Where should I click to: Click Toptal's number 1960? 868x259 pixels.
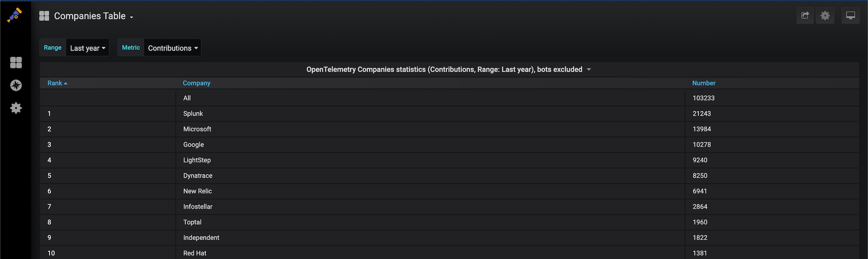tap(700, 222)
